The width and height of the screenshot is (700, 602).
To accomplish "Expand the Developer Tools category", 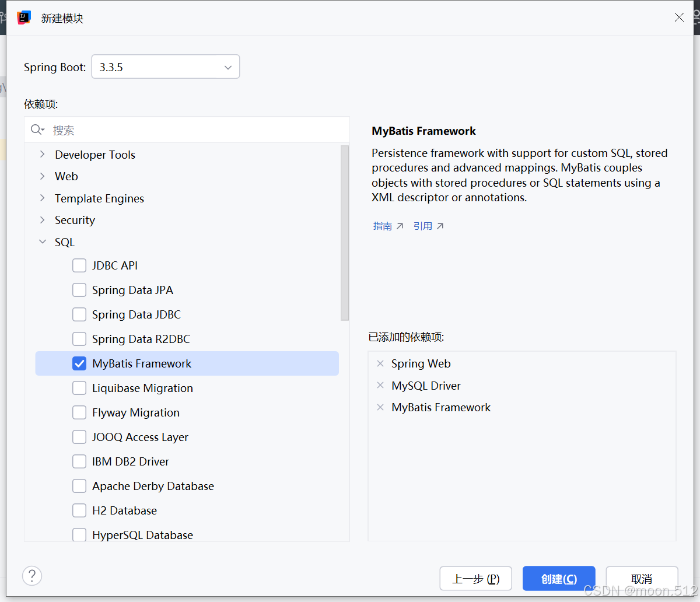I will (42, 154).
